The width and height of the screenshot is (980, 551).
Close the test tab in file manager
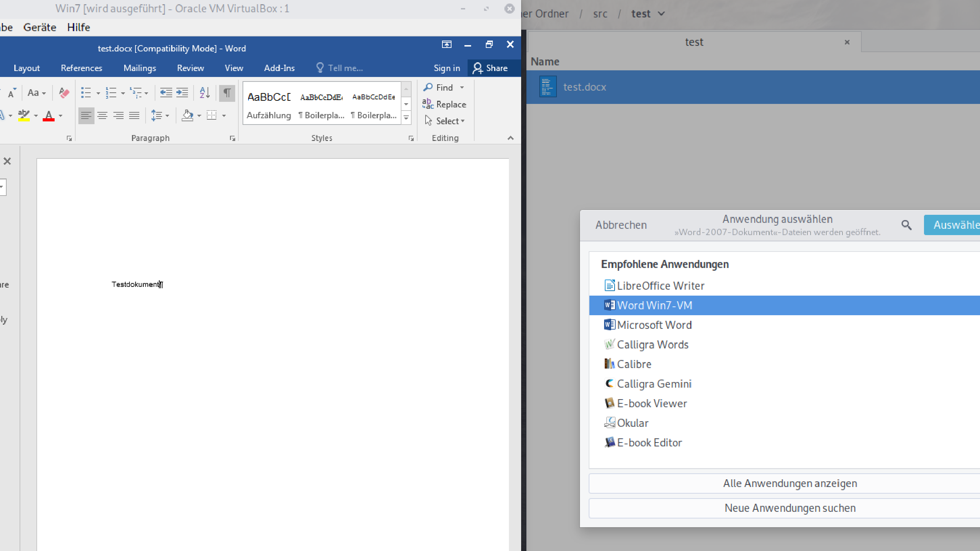[x=847, y=42]
